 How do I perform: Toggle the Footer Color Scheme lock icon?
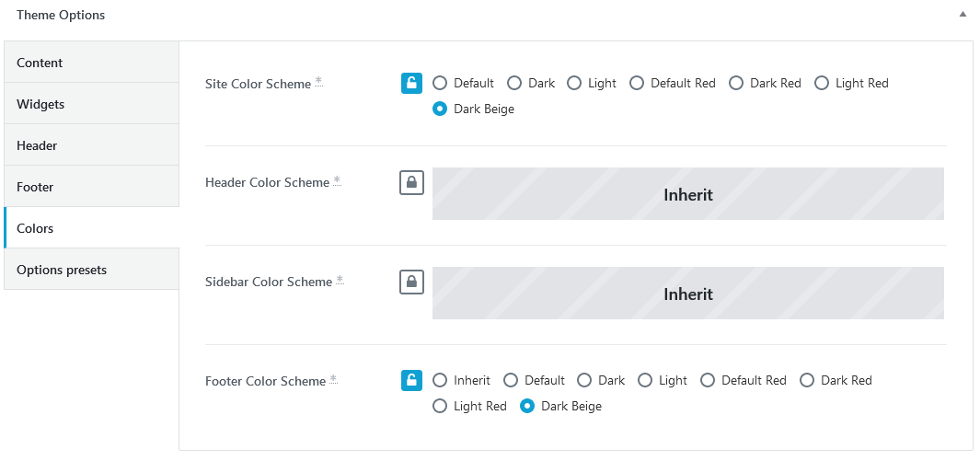[x=412, y=380]
